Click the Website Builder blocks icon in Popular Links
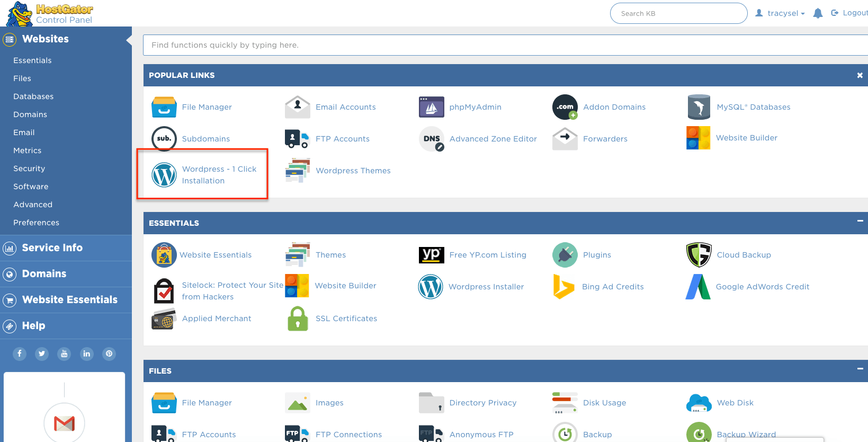Screen dimensions: 868x442 [699, 138]
